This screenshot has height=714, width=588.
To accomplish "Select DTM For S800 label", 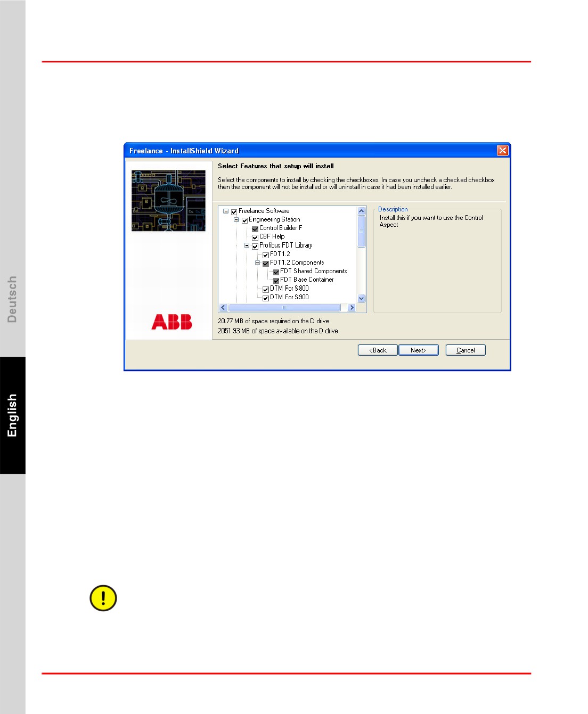I will (289, 289).
